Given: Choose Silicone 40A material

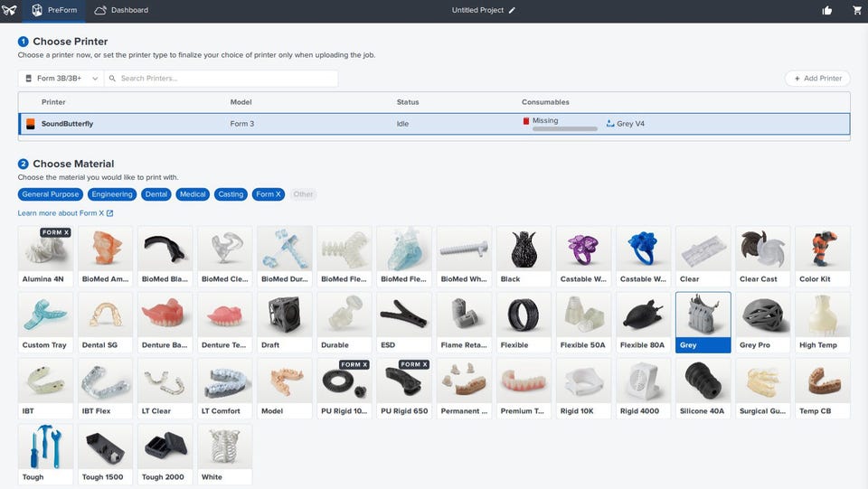Looking at the screenshot, I should pyautogui.click(x=703, y=389).
